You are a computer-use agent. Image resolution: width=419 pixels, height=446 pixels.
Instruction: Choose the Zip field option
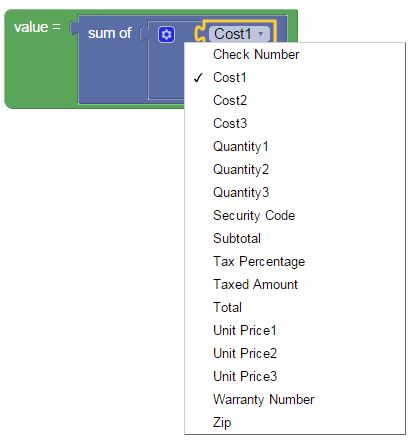coord(295,422)
